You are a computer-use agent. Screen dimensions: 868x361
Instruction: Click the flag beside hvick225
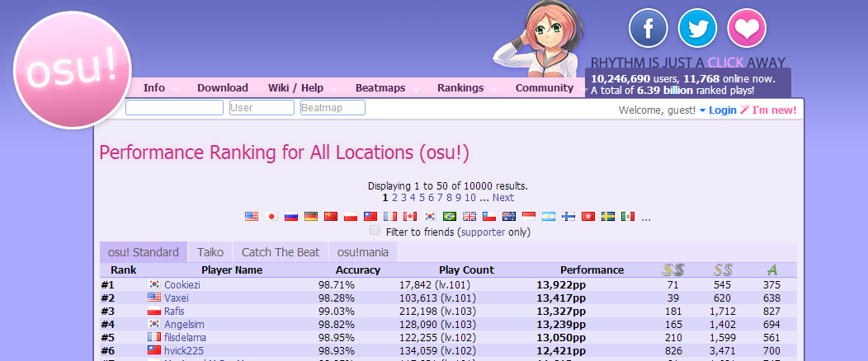point(154,350)
